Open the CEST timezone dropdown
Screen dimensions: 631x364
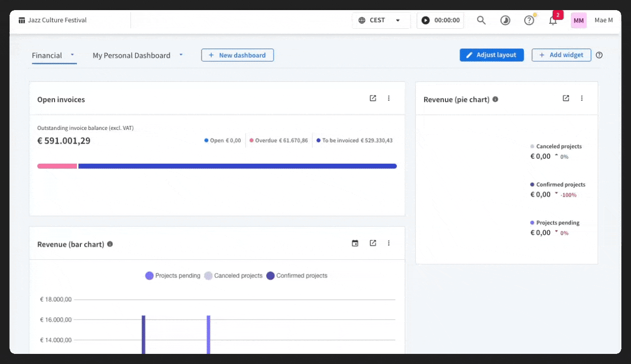tap(381, 20)
